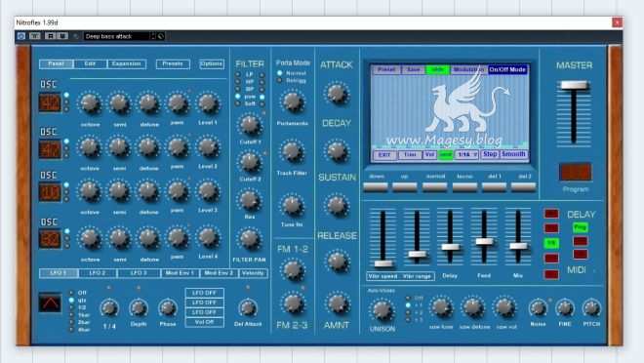Open the Expansion tab

click(127, 64)
